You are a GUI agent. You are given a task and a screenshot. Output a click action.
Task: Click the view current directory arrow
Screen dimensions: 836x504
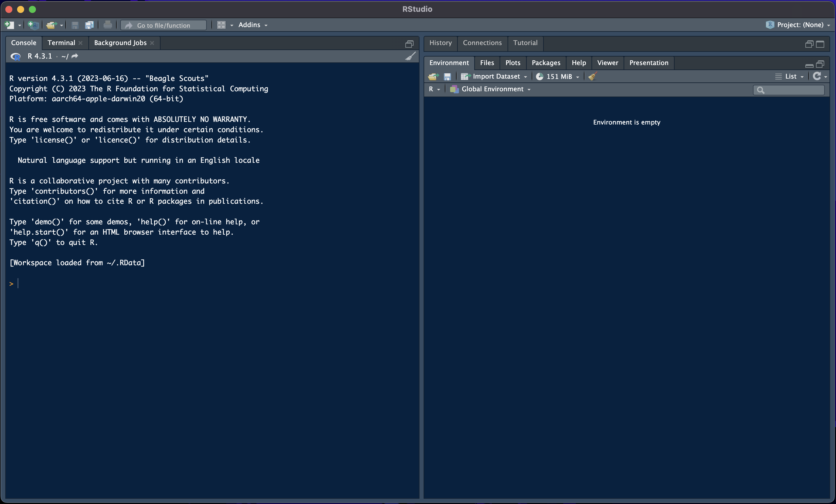[75, 56]
